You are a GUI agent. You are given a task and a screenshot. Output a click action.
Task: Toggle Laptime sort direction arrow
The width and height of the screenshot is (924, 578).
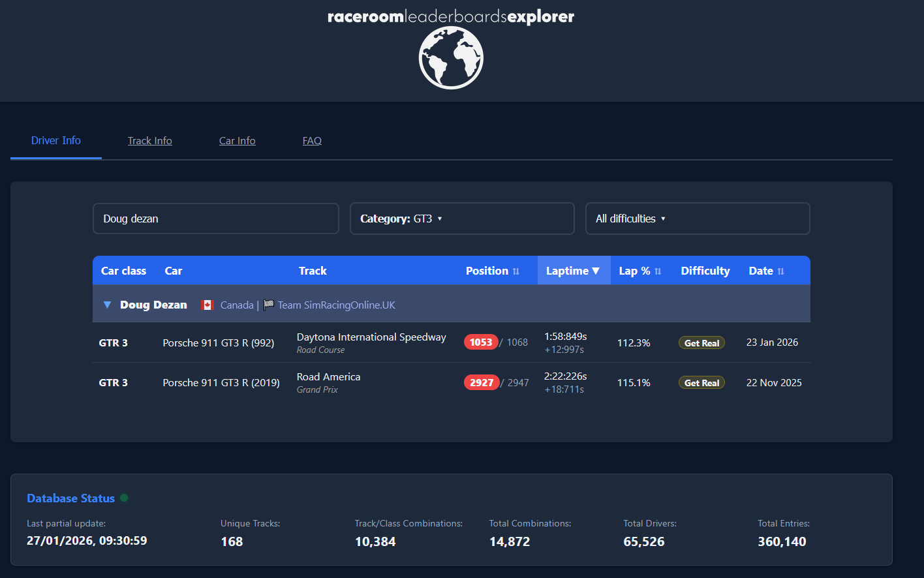[595, 271]
